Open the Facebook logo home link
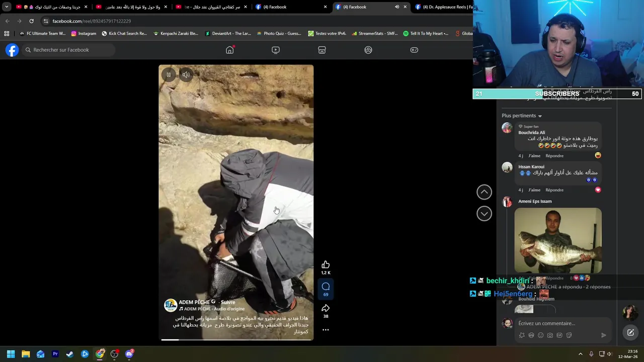 (x=12, y=50)
